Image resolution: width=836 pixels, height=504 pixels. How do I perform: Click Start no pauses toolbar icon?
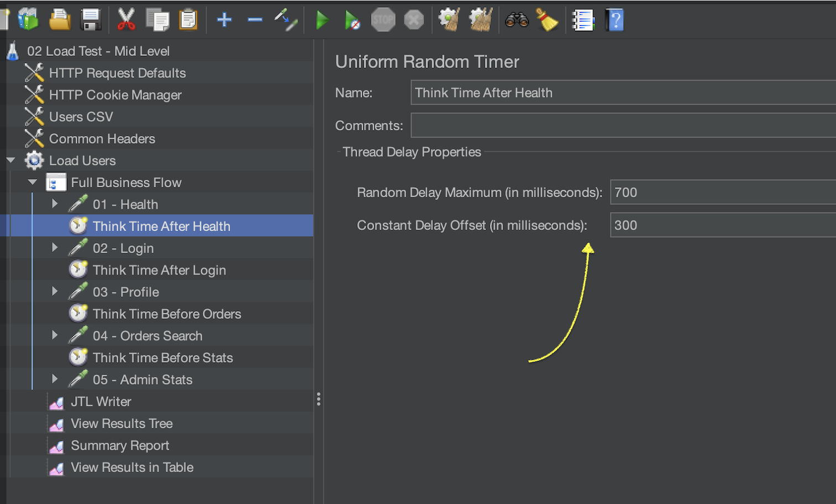tap(352, 20)
